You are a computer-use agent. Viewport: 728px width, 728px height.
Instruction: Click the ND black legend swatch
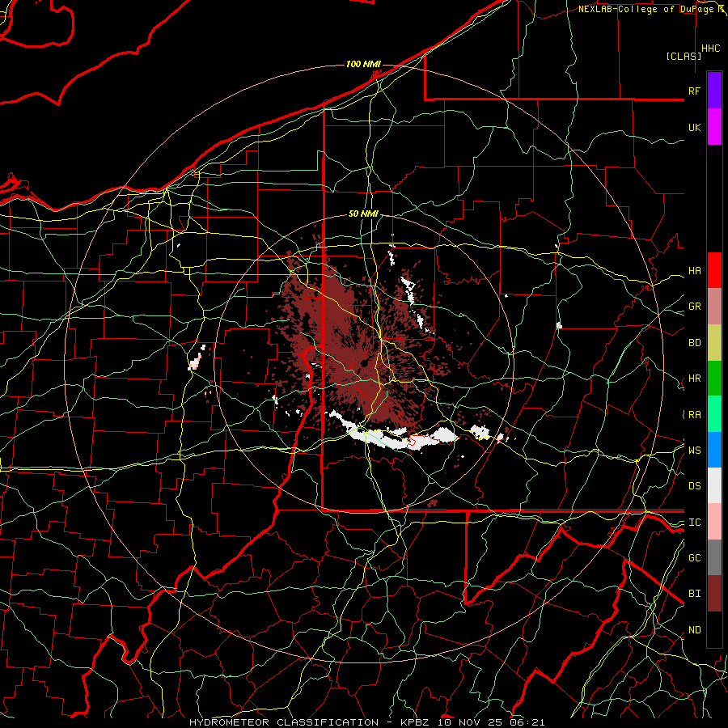coord(714,629)
